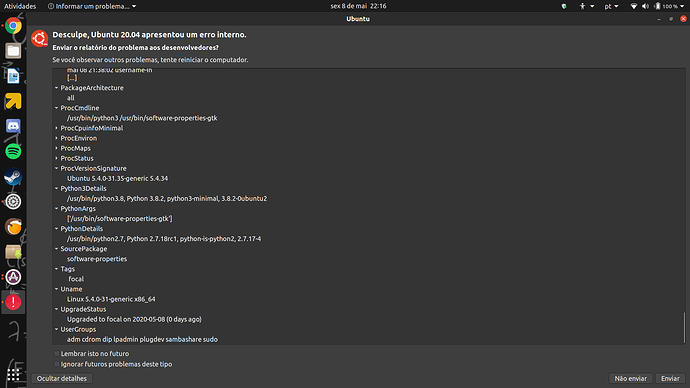Viewport: 690px width, 388px height.
Task: Expand the ProcStatus entry
Action: [x=56, y=158]
